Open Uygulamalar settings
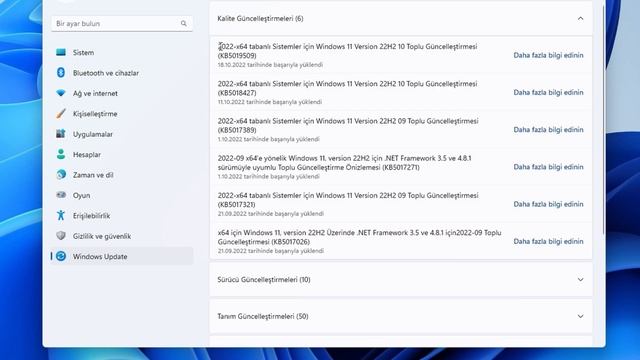 [122, 134]
